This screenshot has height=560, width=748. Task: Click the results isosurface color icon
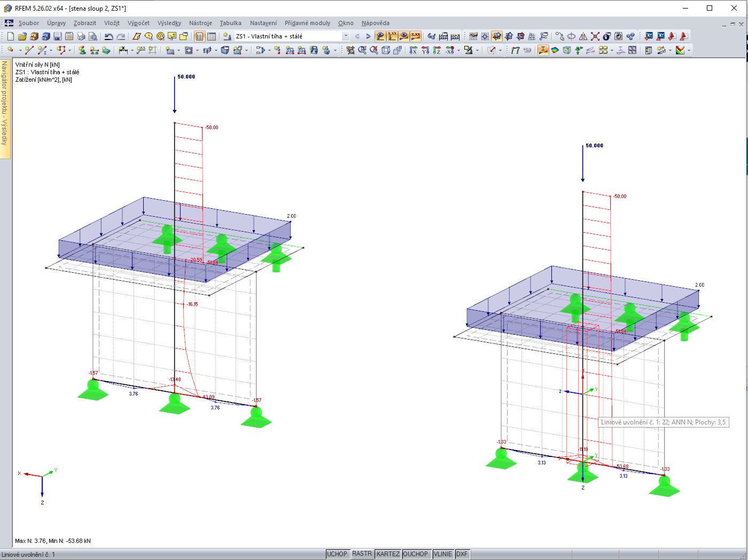pyautogui.click(x=555, y=50)
